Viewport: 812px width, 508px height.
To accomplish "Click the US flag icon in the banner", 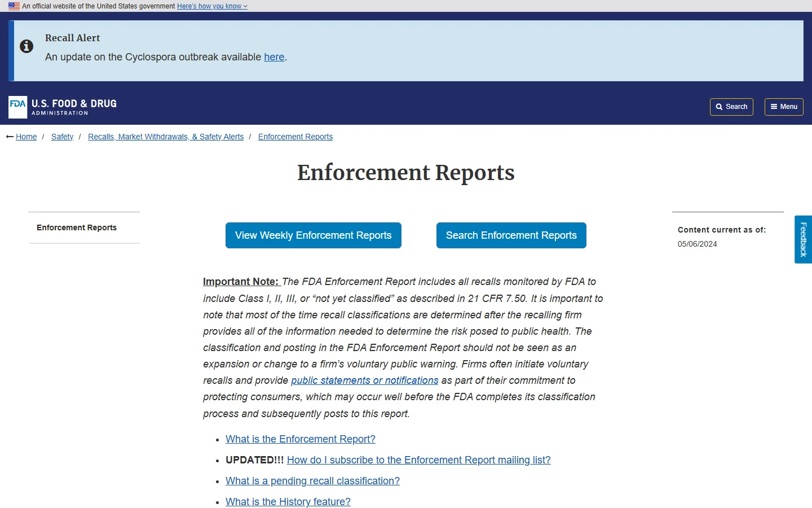I will 14,6.
